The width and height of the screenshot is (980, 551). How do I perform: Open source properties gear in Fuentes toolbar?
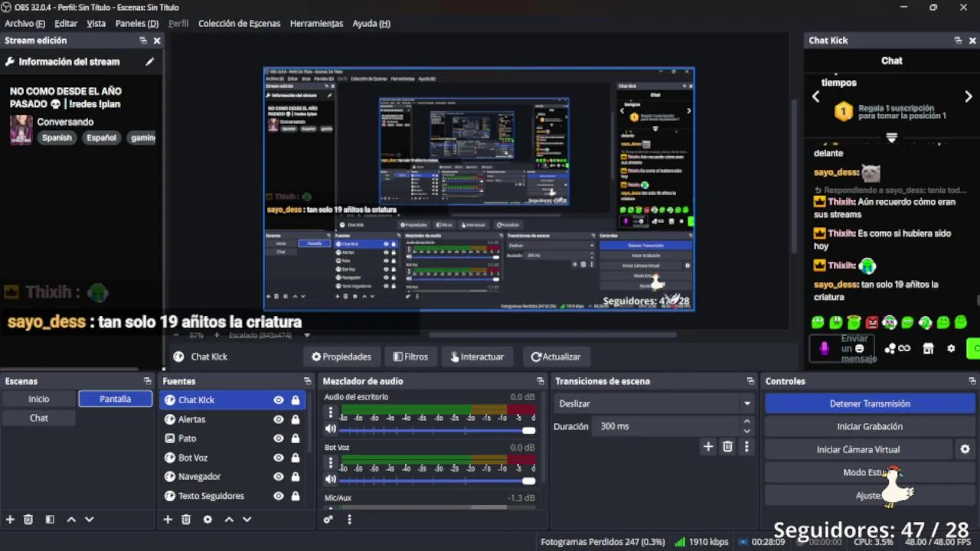207,519
